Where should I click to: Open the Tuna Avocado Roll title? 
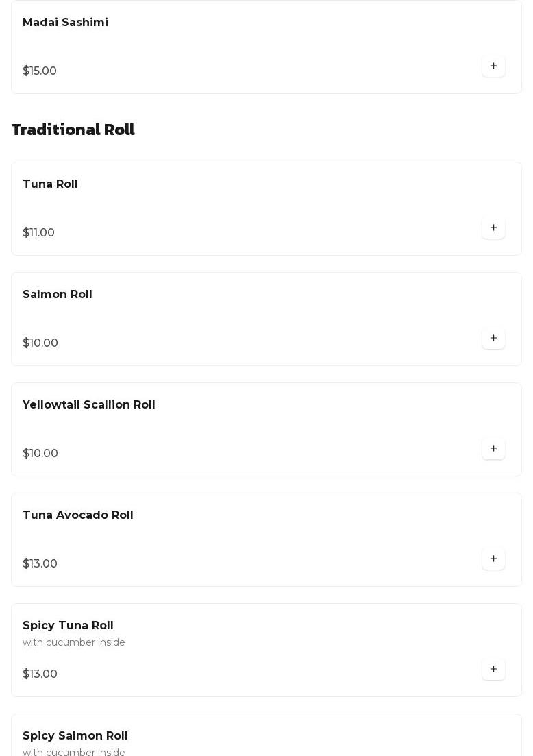[78, 515]
